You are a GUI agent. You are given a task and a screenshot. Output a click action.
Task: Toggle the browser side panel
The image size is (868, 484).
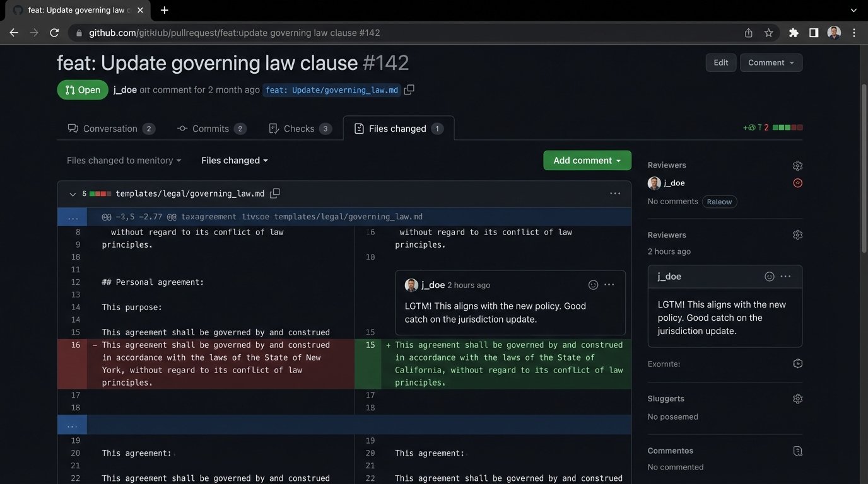pos(814,33)
